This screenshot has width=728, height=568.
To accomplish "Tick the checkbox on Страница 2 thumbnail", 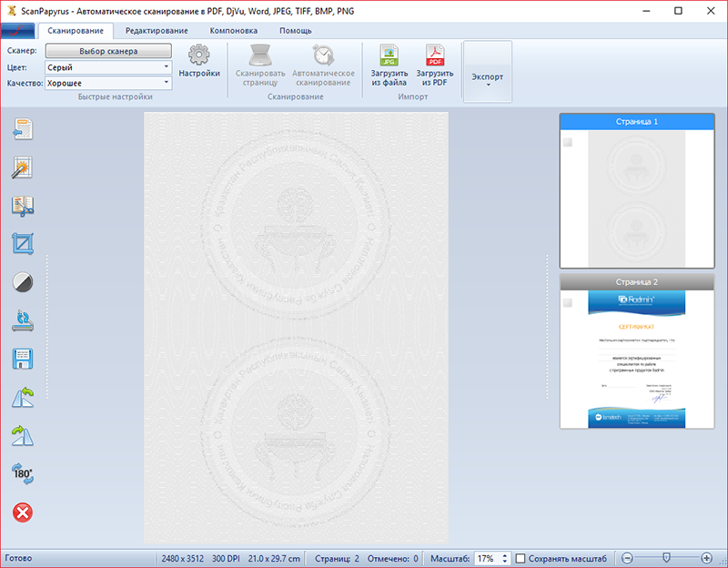I will pyautogui.click(x=567, y=303).
